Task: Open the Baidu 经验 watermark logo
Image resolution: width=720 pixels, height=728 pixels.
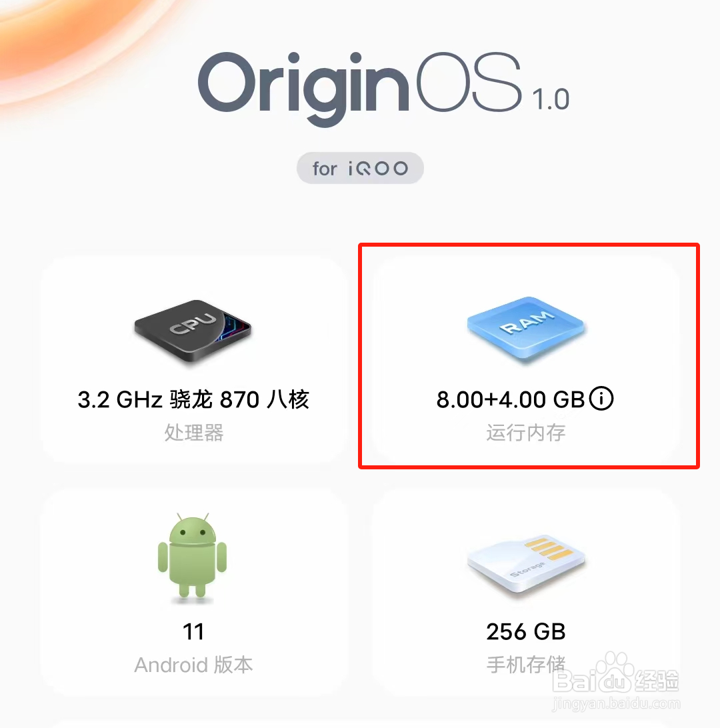Action: pos(616,675)
